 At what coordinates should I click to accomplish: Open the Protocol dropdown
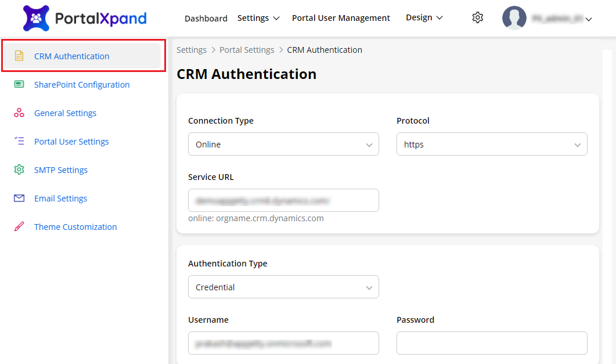pyautogui.click(x=491, y=145)
